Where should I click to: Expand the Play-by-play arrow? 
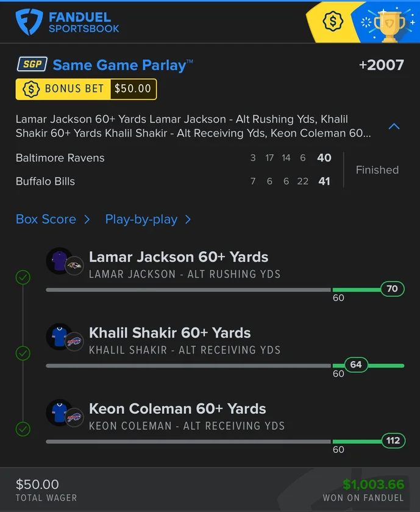tap(188, 219)
